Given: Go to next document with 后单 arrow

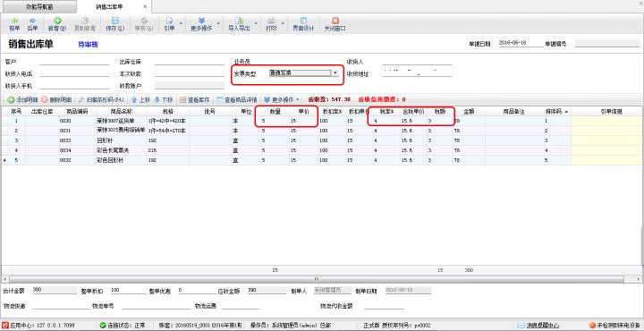Looking at the screenshot, I should 32,24.
